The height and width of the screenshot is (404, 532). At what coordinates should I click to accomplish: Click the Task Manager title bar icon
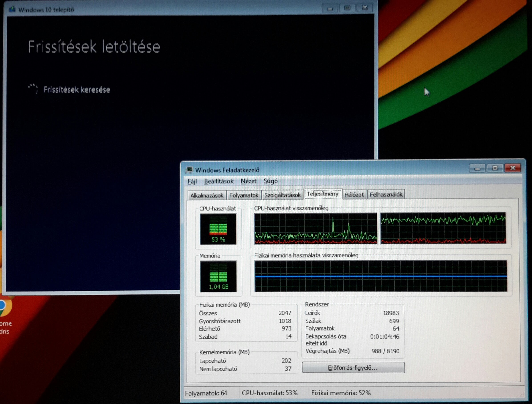click(189, 170)
